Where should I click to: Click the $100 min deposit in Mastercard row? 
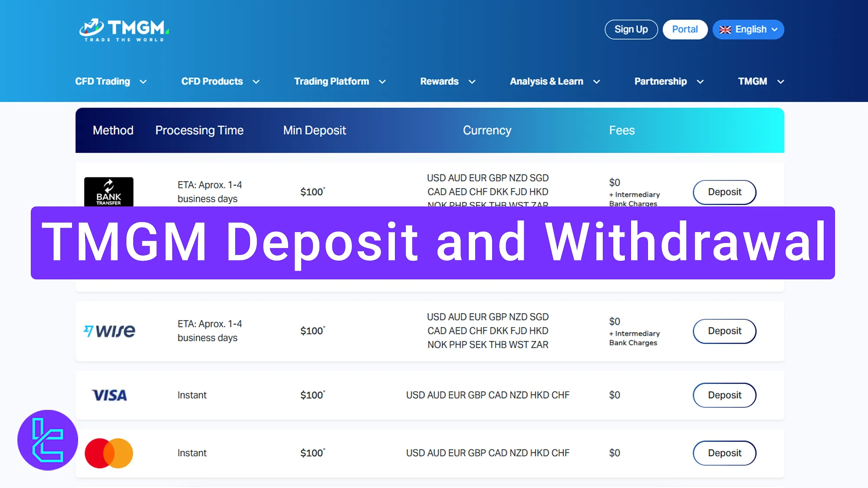coord(312,453)
